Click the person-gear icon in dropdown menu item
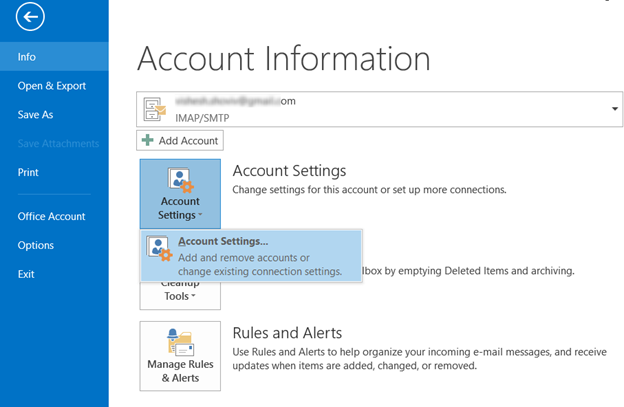This screenshot has width=624, height=407. pyautogui.click(x=159, y=249)
